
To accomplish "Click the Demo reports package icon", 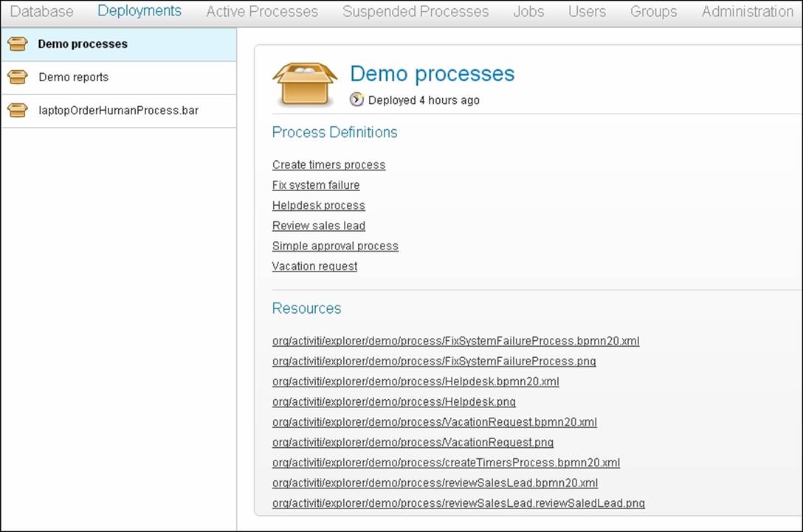I will point(17,77).
